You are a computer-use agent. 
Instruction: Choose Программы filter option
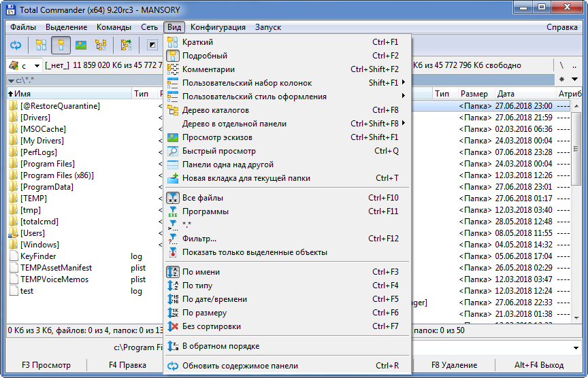[288, 211]
